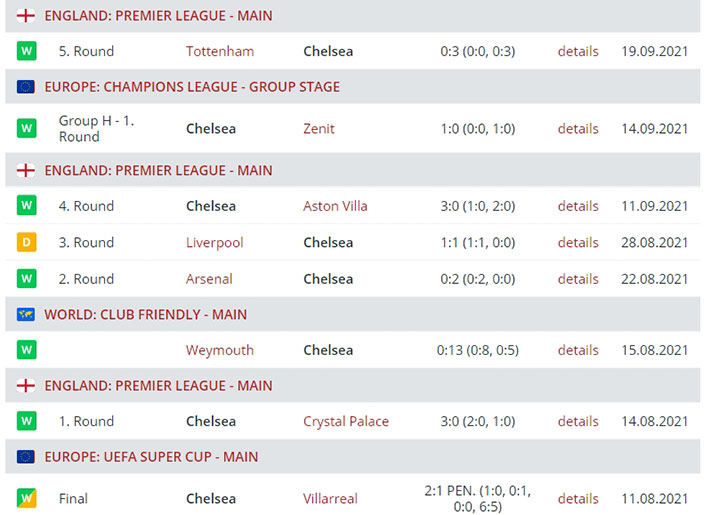Click the world icon beside Club Friendly header

tap(26, 314)
